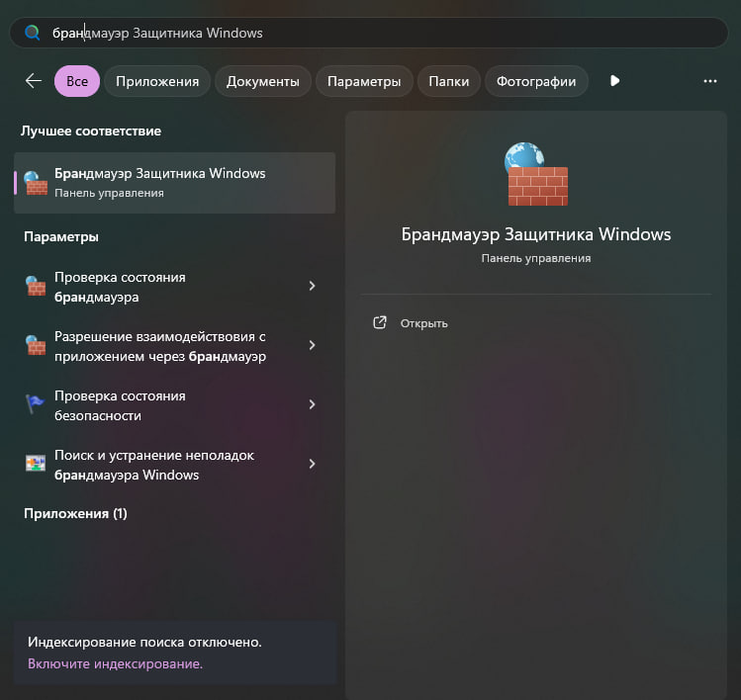Open Проверка состояния безопасности setting

[175, 404]
